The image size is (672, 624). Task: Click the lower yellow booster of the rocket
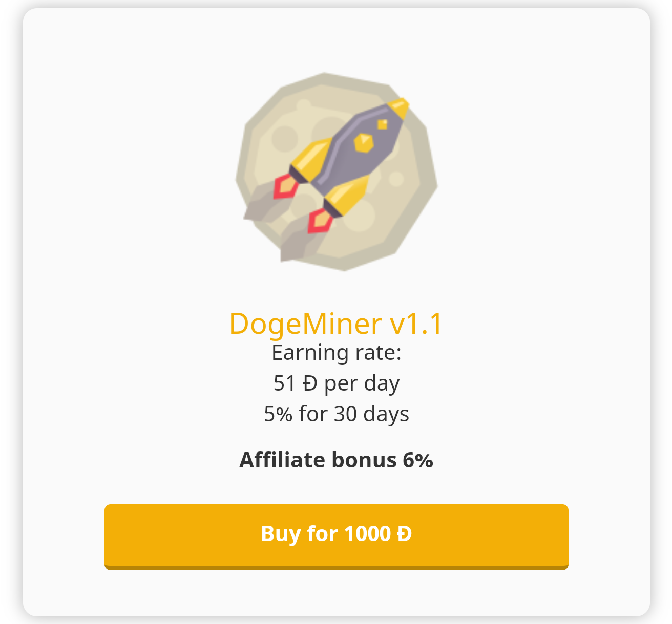346,196
